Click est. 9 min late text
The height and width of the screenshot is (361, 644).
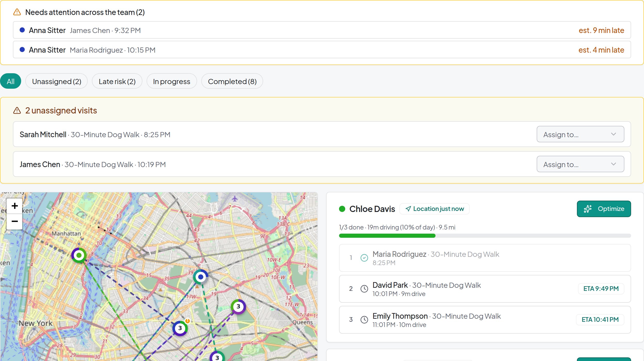click(601, 30)
